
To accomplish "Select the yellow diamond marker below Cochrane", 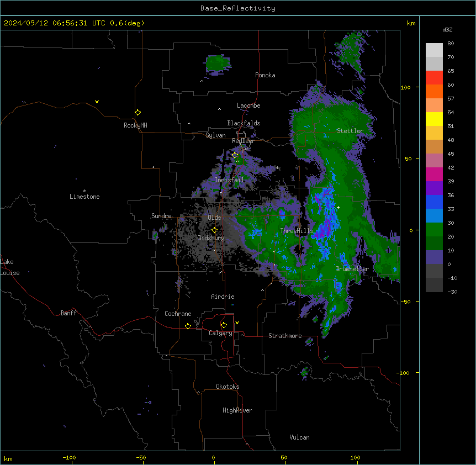I will click(x=188, y=326).
